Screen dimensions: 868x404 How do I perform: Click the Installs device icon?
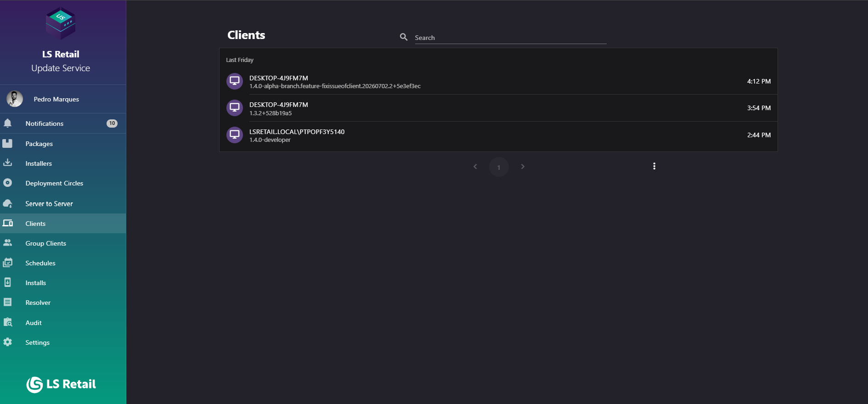[x=8, y=282]
